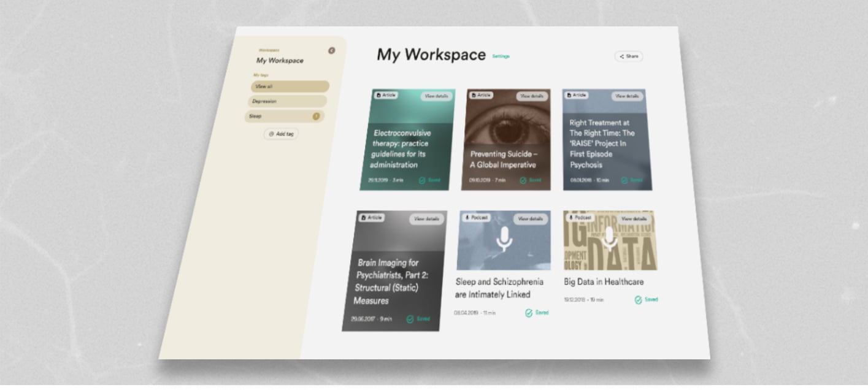Click the Podcast label on the Big Data card
Screen dimensions: 868x390
(580, 218)
